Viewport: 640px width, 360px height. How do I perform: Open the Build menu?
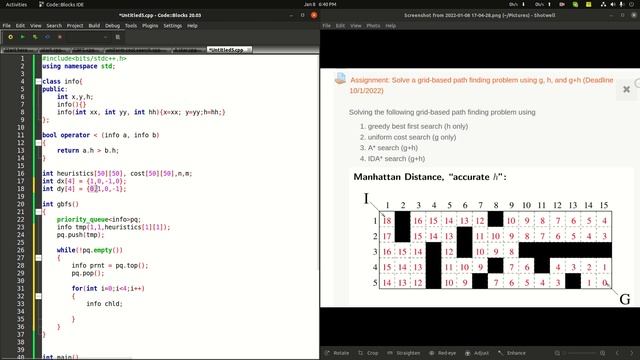coord(94,26)
